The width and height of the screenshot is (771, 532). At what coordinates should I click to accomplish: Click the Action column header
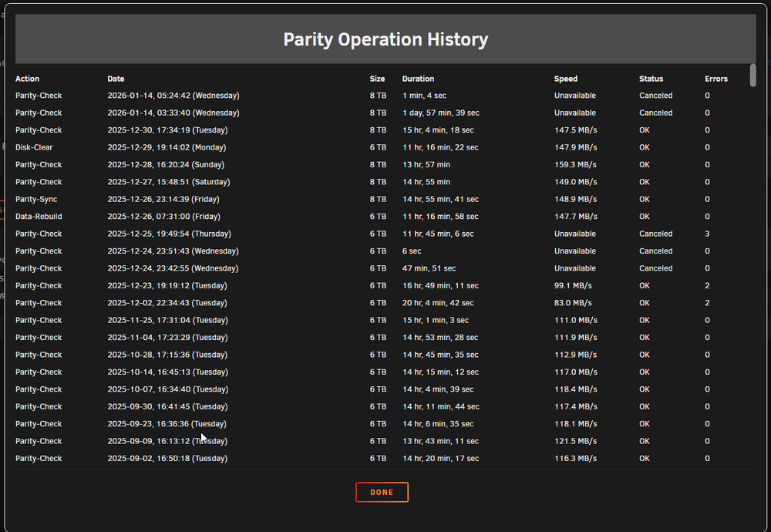point(27,79)
